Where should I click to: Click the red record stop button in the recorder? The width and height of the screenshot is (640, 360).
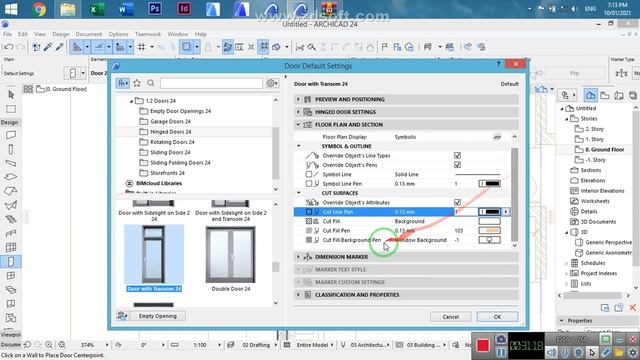[483, 346]
